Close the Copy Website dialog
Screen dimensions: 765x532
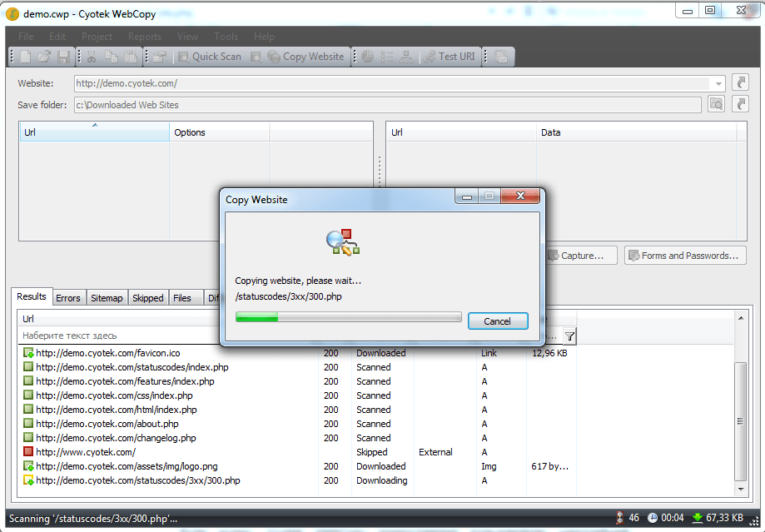pos(520,196)
